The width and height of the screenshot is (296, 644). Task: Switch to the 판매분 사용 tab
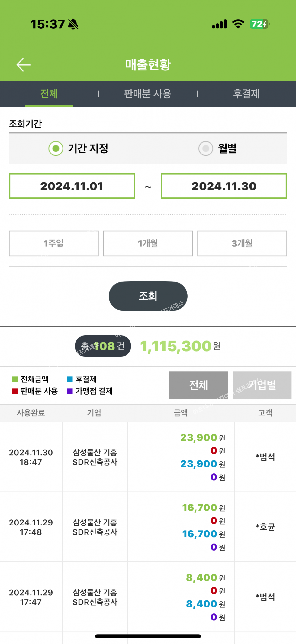point(148,94)
